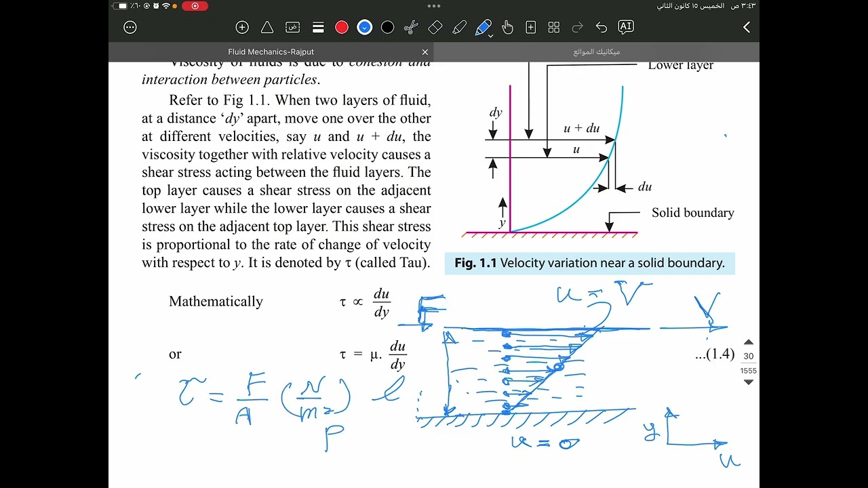The image size is (868, 488).
Task: Tap the battery status indicator
Action: pos(120,6)
